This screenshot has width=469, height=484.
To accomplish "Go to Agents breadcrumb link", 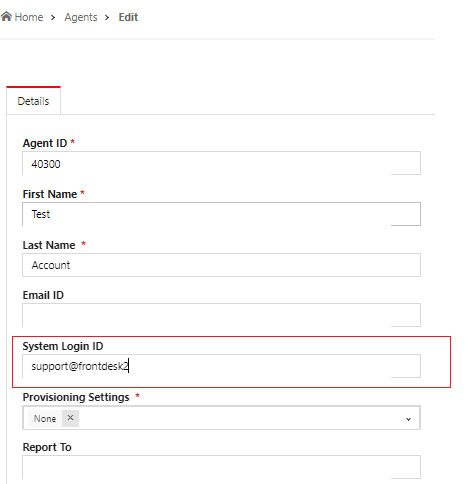I will 81,17.
